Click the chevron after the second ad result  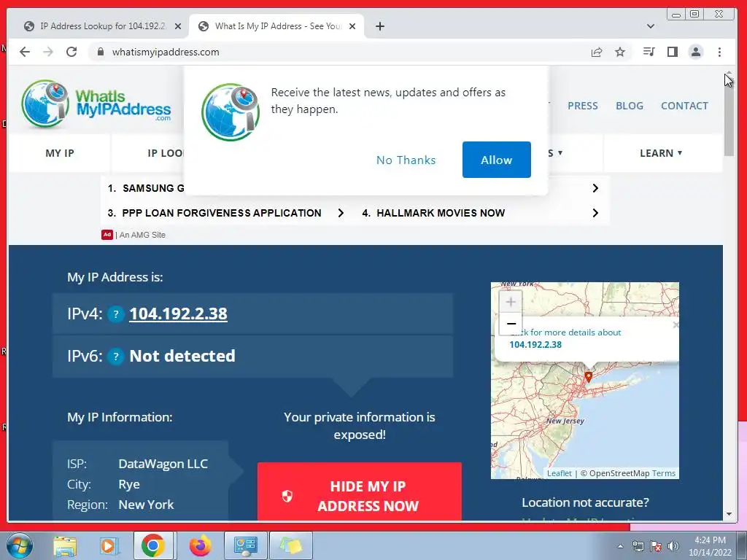pyautogui.click(x=595, y=188)
